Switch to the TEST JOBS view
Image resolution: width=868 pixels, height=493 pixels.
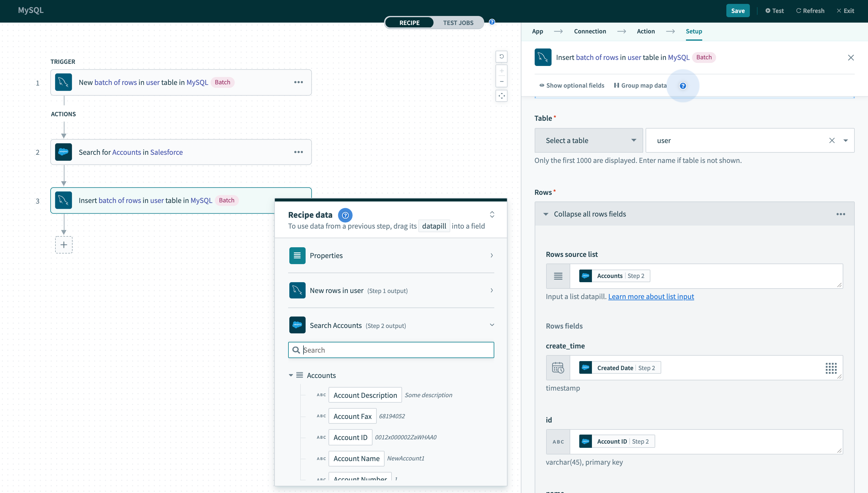tap(458, 23)
